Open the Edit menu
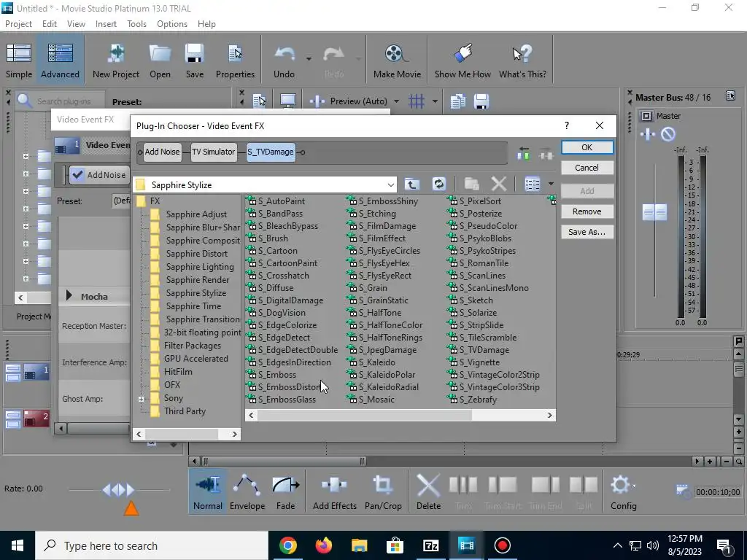 (50, 24)
